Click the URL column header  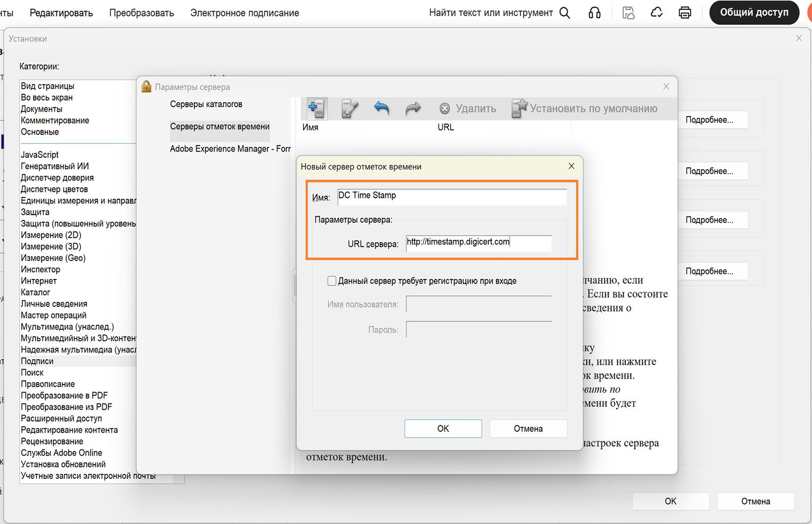(446, 127)
